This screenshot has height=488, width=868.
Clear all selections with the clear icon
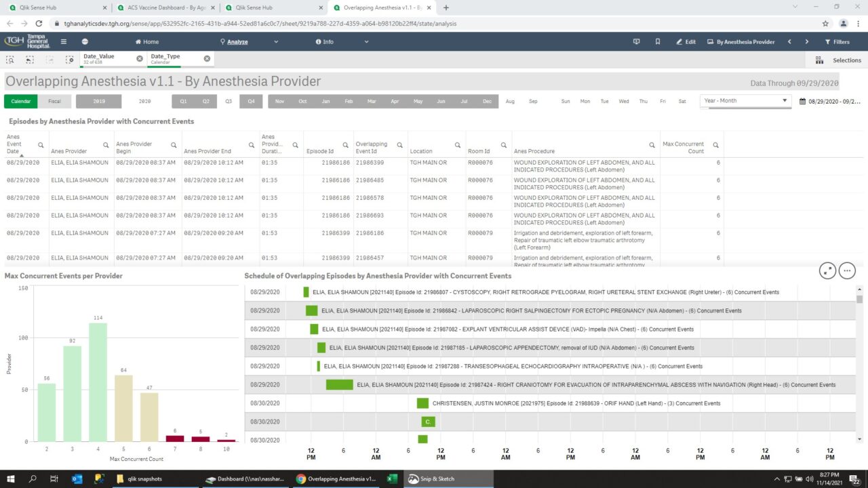(70, 60)
